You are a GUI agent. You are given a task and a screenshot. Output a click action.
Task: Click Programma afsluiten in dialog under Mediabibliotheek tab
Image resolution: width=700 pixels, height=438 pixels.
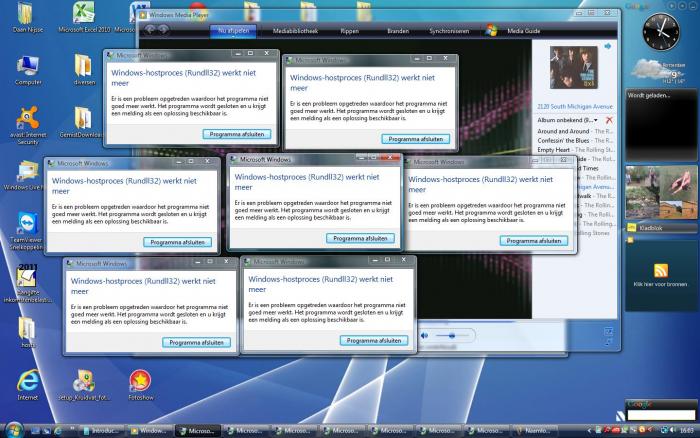coord(416,139)
